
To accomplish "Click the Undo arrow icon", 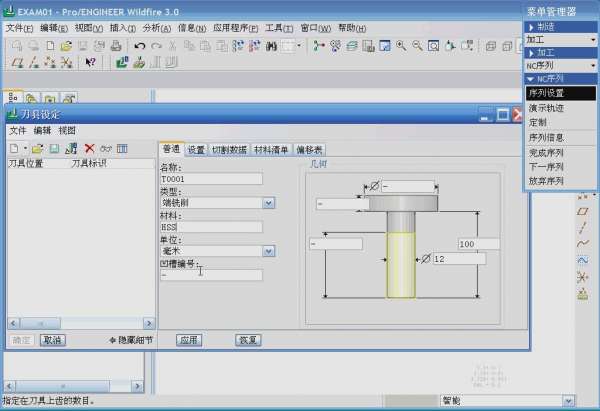I will coord(140,46).
